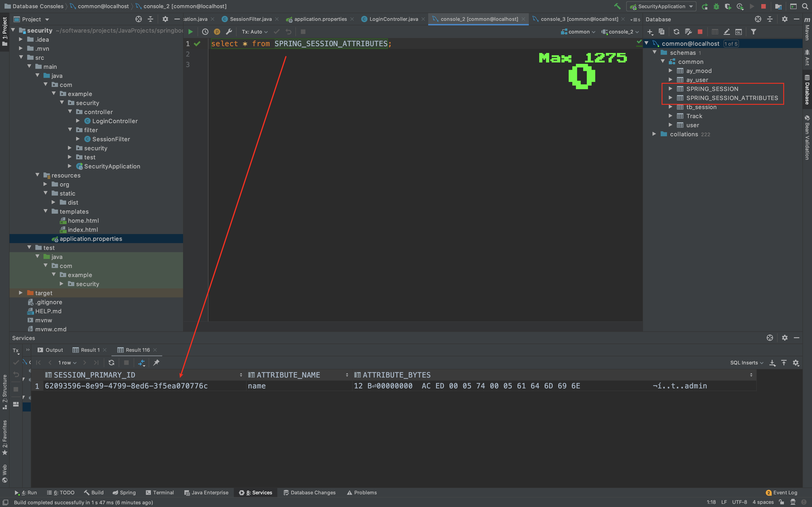Expand the SPRING_SESSION_ATTRIBUTES table node

point(670,98)
